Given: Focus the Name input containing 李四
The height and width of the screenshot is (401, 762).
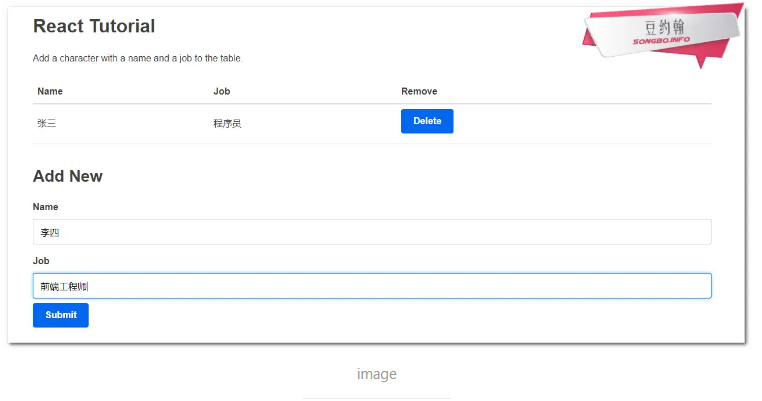Looking at the screenshot, I should tap(371, 232).
